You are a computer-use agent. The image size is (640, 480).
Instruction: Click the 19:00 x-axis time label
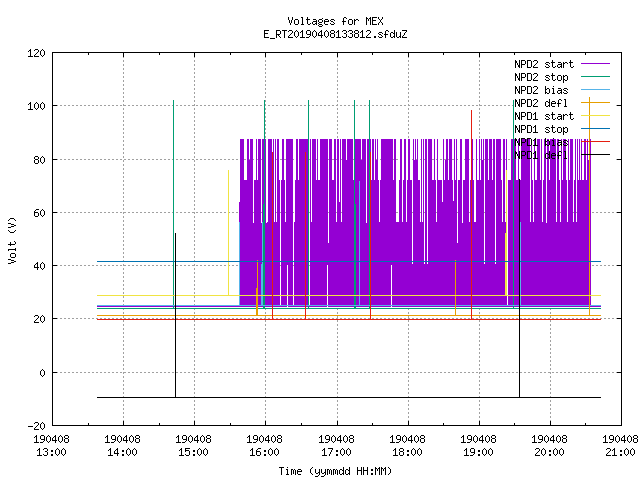tap(478, 452)
